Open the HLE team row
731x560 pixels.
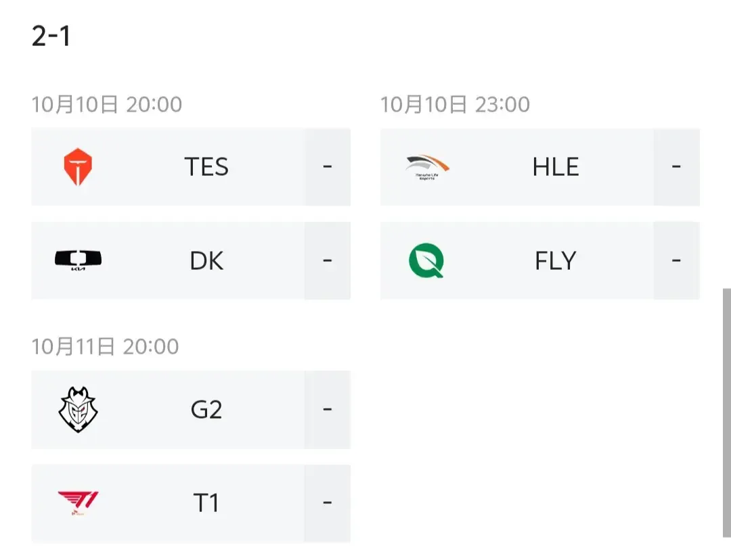[x=540, y=167]
